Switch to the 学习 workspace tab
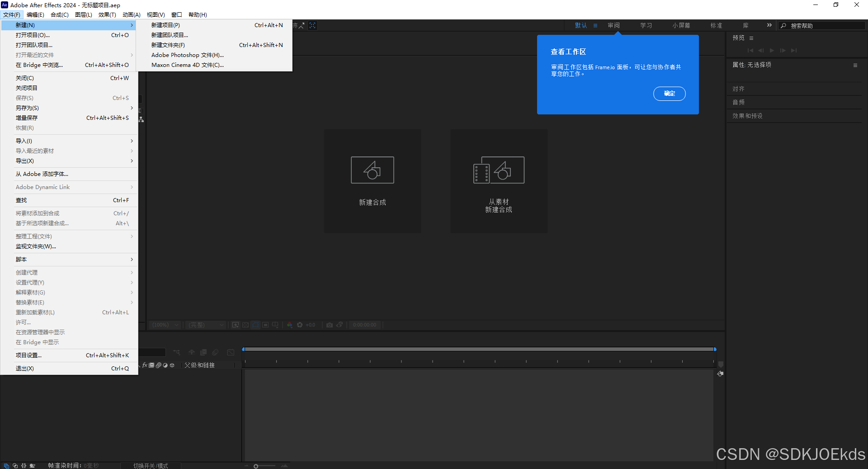The image size is (868, 469). tap(646, 25)
